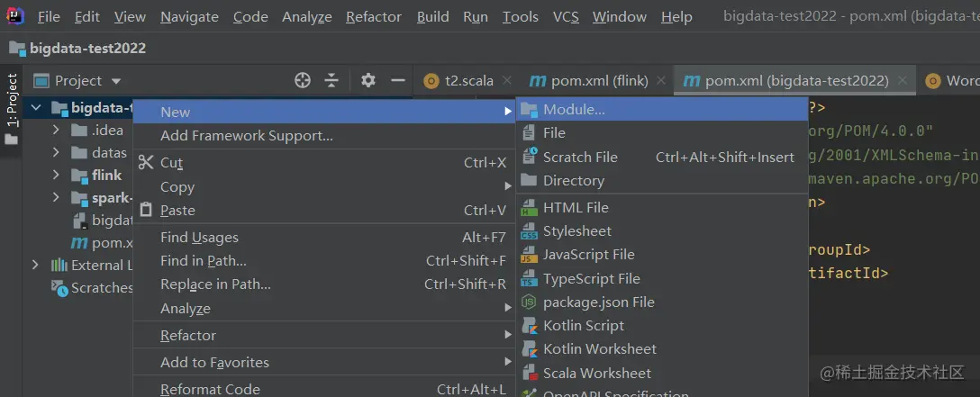The width and height of the screenshot is (980, 397).
Task: Expand the flink module
Action: point(56,175)
